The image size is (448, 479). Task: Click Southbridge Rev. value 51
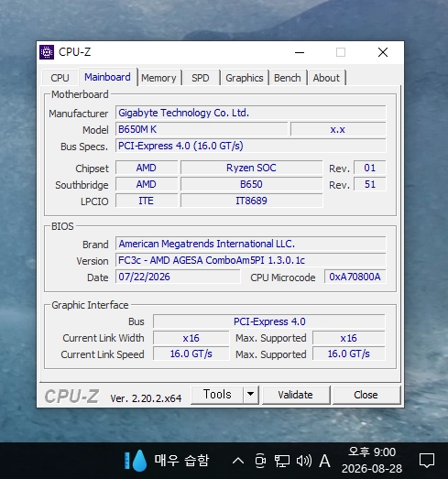(370, 184)
